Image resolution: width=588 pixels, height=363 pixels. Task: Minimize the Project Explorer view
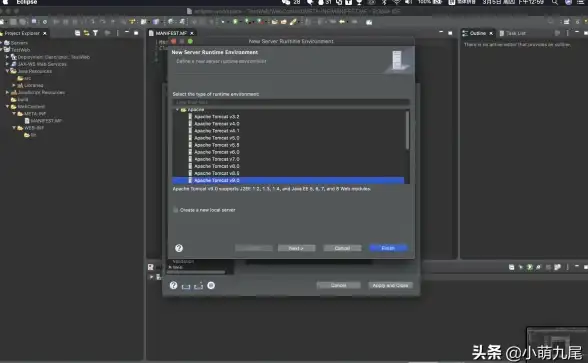click(127, 33)
